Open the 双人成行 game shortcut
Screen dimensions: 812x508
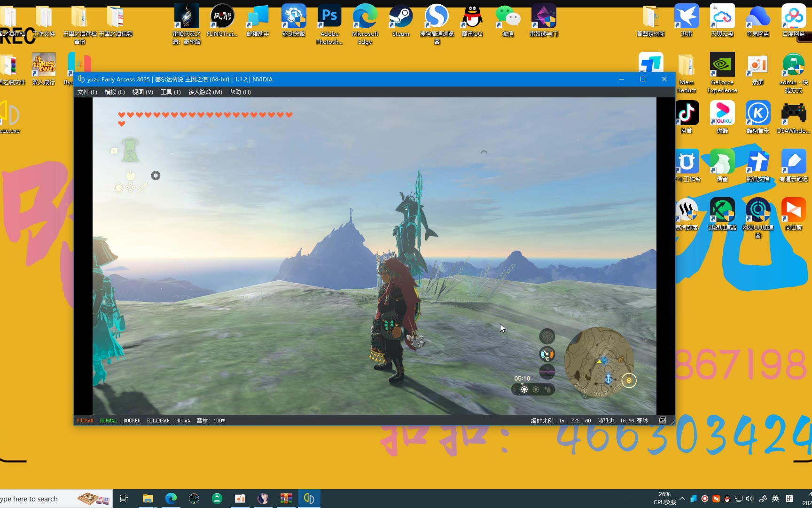(44, 69)
